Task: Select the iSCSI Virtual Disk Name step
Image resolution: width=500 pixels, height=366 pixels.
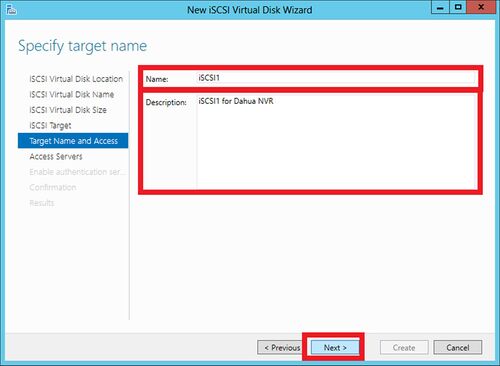Action: [72, 94]
